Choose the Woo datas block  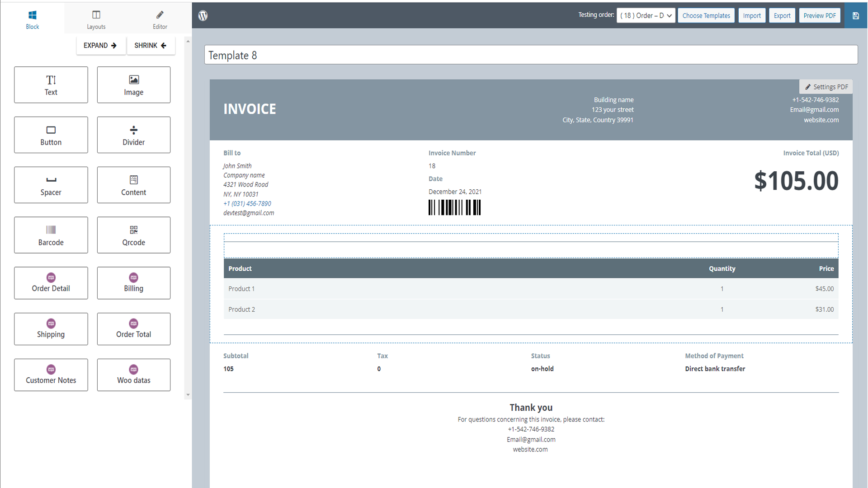coord(133,375)
